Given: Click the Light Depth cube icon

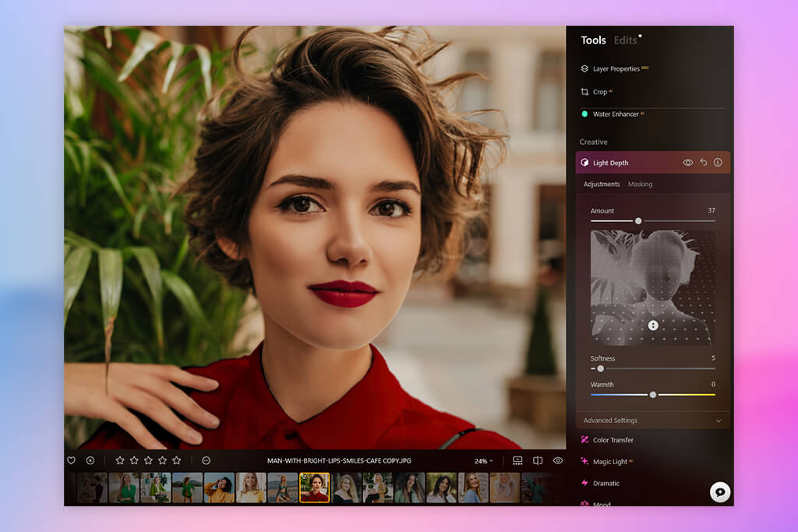Looking at the screenshot, I should pos(584,163).
